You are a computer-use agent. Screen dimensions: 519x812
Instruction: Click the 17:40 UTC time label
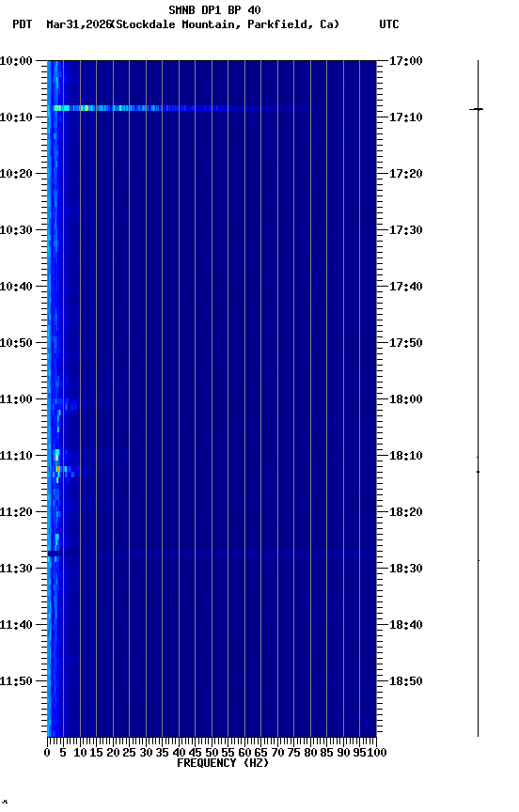pyautogui.click(x=406, y=287)
